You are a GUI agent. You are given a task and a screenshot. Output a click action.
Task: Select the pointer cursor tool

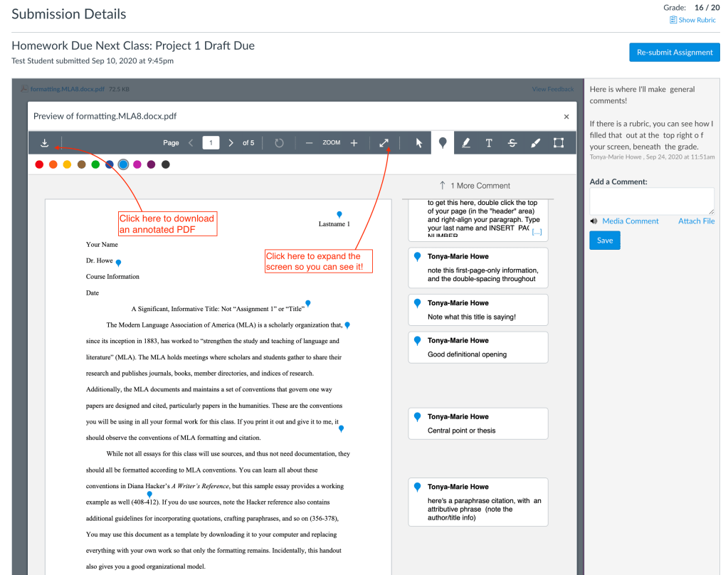[419, 143]
